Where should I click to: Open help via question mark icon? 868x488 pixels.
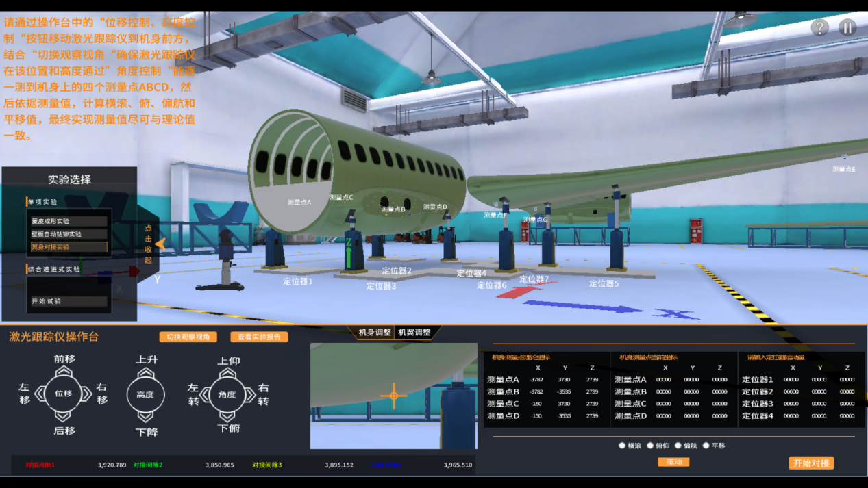click(819, 27)
